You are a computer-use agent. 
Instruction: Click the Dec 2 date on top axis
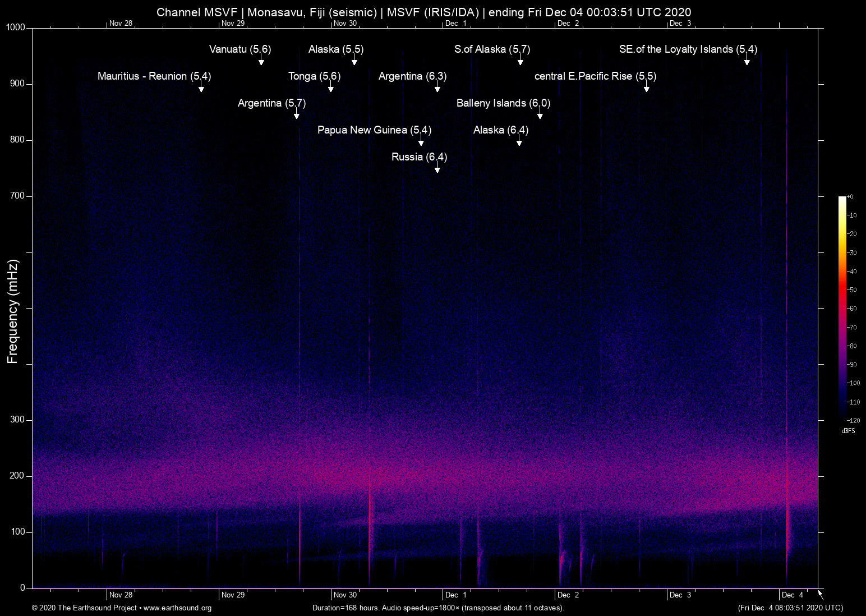[x=569, y=23]
